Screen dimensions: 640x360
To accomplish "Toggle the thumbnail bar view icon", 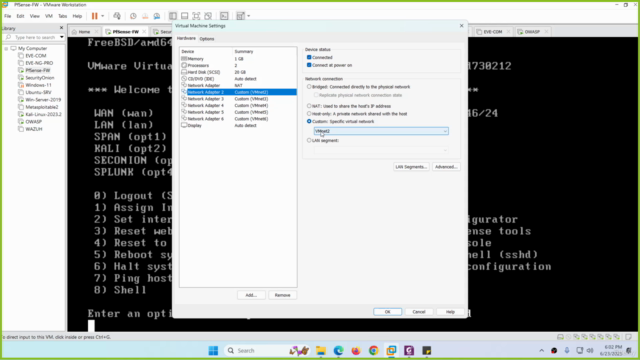I will coord(184,16).
